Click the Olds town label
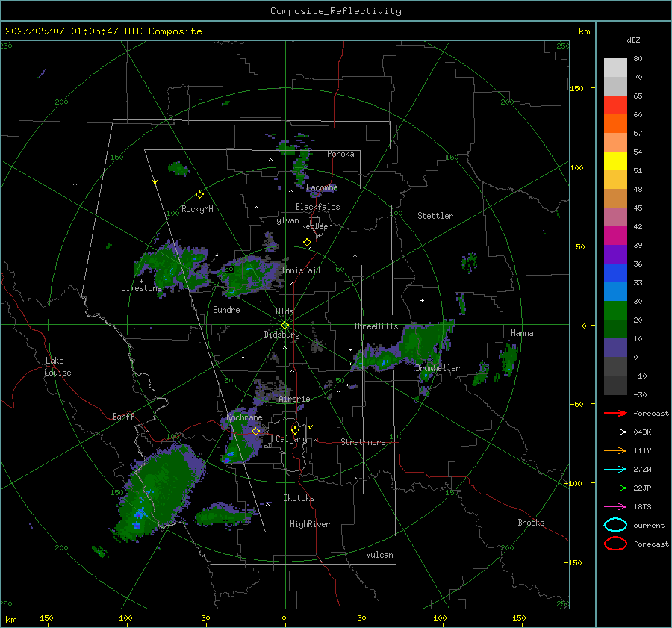 tap(284, 311)
